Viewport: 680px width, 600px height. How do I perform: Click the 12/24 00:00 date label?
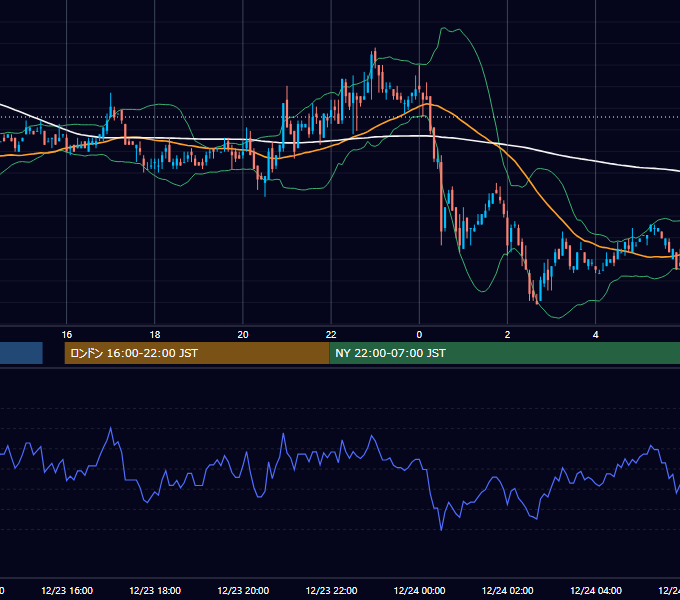coord(419,590)
